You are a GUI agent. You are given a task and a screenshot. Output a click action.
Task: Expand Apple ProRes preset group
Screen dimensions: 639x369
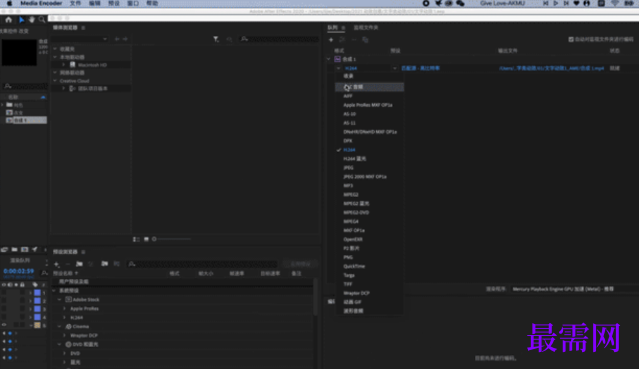point(64,309)
